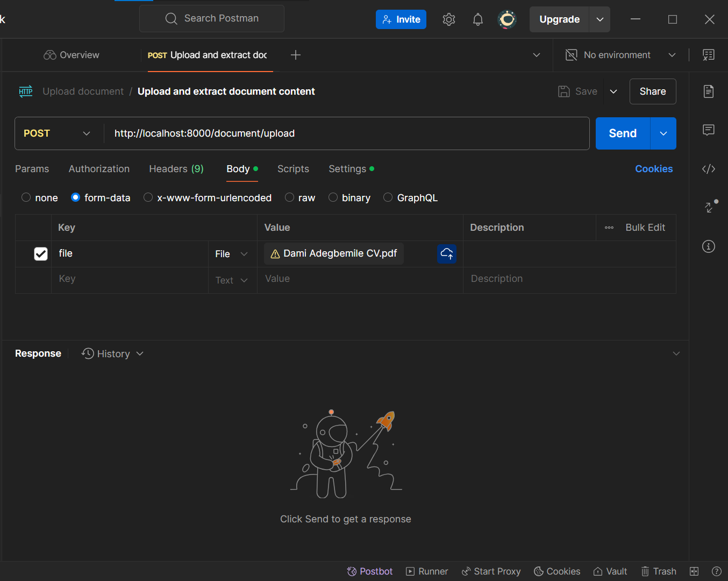728x581 pixels.
Task: Switch to the Headers (9) tab
Action: 176,169
